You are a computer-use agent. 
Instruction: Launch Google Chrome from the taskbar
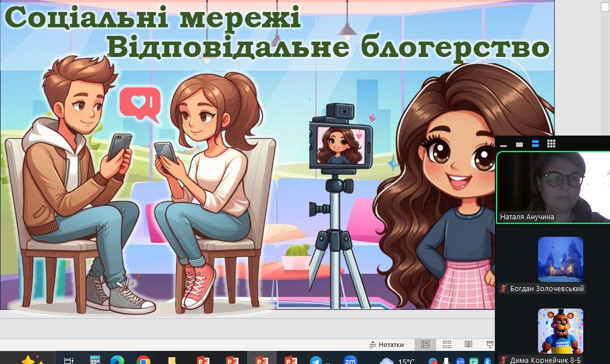[x=144, y=360]
